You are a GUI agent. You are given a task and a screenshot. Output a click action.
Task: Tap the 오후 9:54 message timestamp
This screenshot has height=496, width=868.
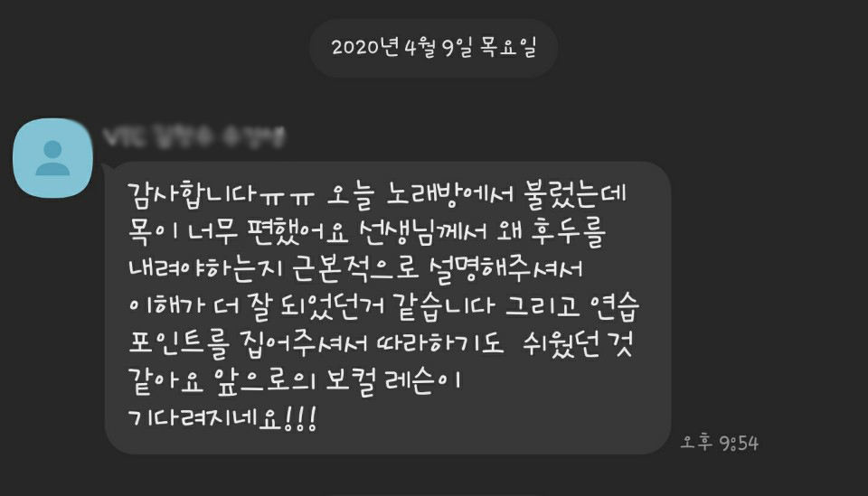719,443
